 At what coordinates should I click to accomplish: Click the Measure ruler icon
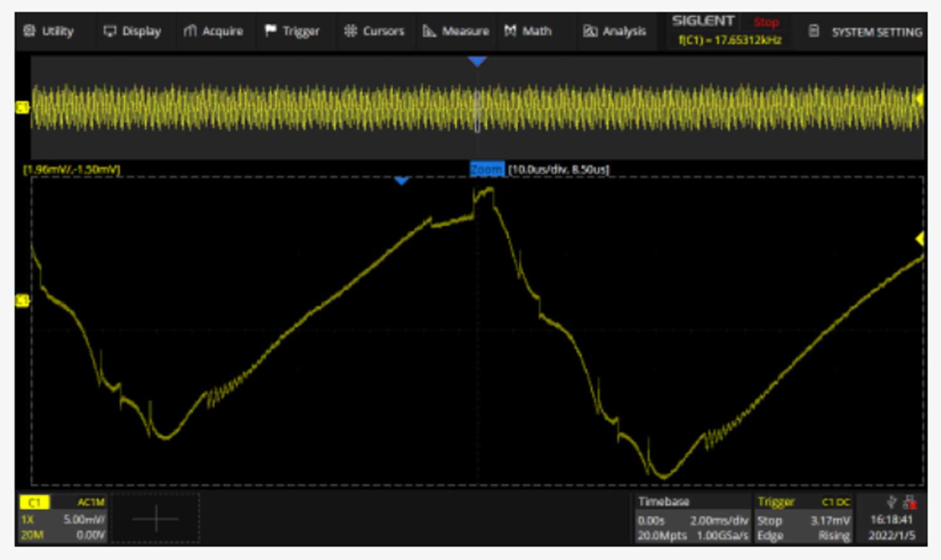click(429, 31)
